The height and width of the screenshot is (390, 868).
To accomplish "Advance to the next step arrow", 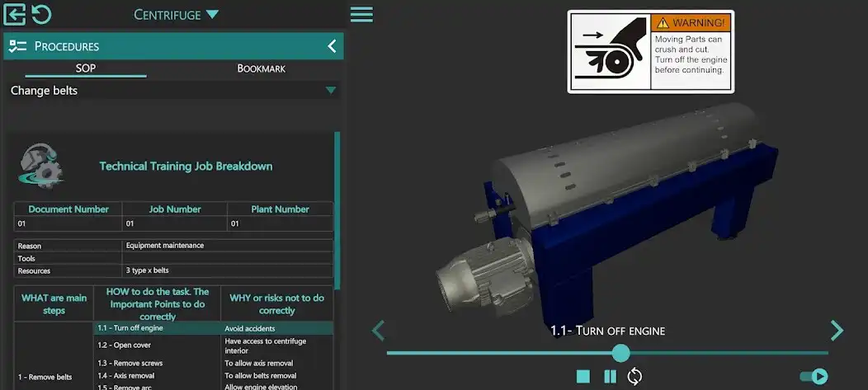I will coord(837,331).
